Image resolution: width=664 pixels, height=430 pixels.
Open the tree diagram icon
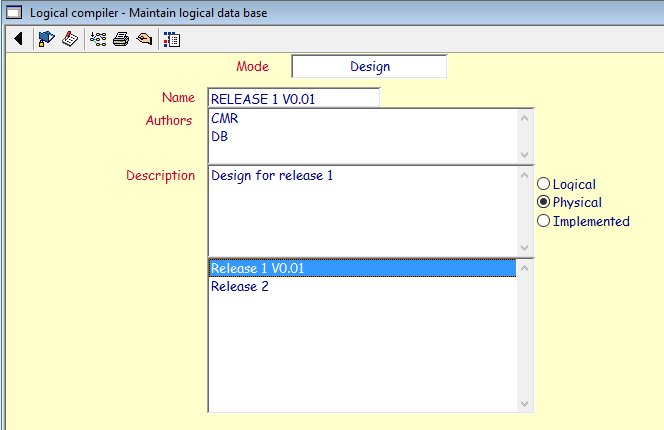tap(98, 40)
